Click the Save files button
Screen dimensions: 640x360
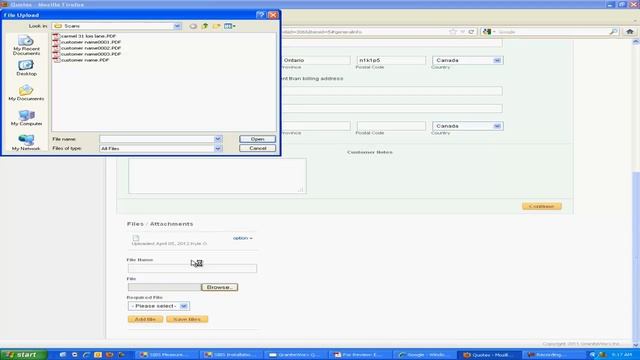pos(187,319)
